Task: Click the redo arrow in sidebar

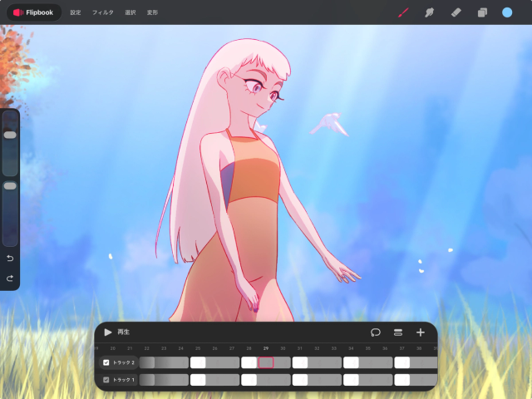Action: point(10,278)
